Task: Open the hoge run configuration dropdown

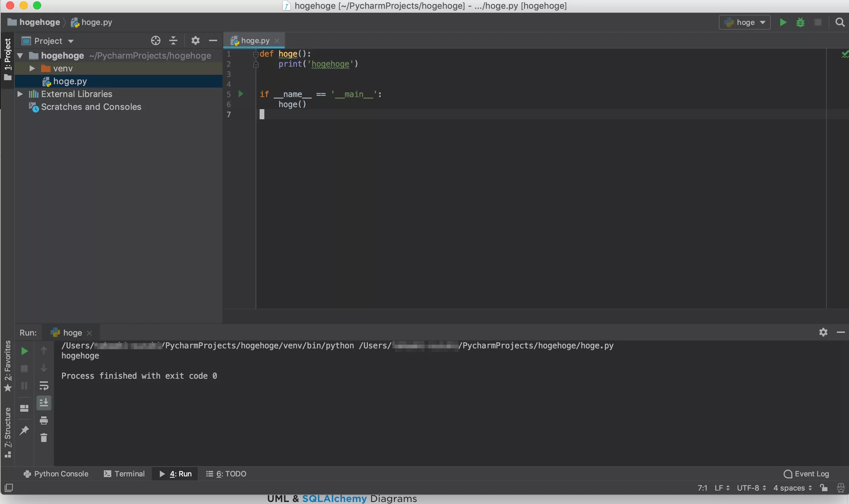Action: (x=744, y=23)
